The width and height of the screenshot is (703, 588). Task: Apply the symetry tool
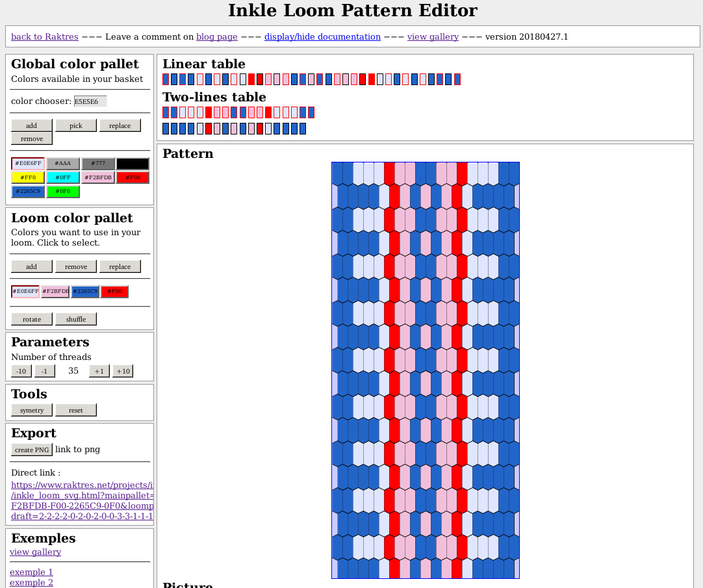point(31,409)
